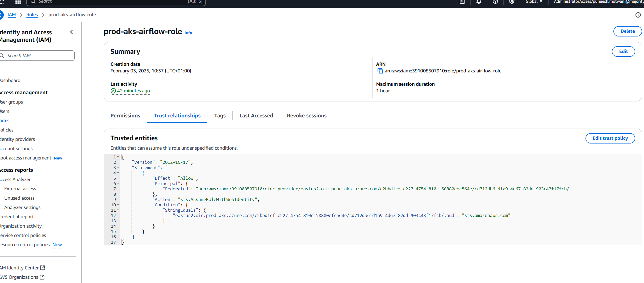The height and width of the screenshot is (283, 644).
Task: Copy the role ARN with the copy icon
Action: (x=380, y=71)
